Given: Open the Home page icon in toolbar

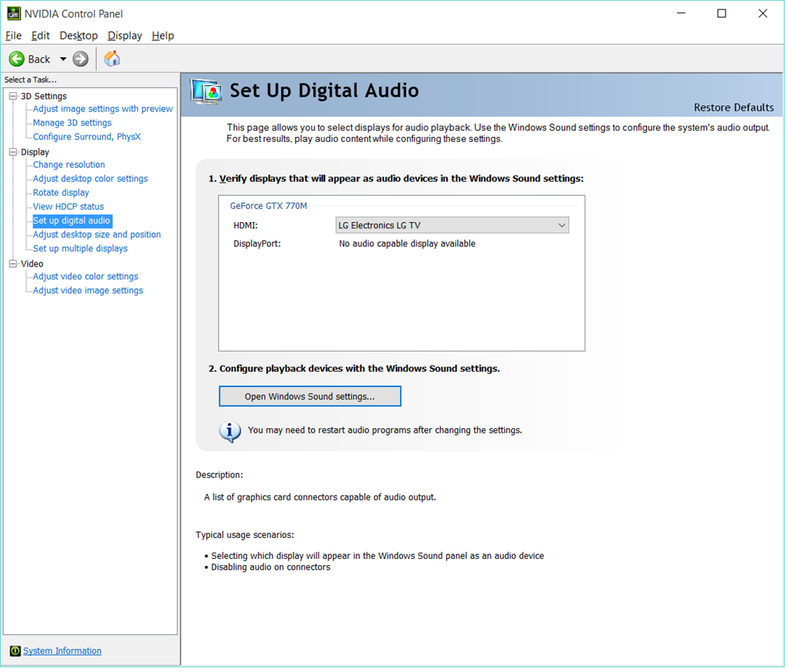Looking at the screenshot, I should point(112,59).
